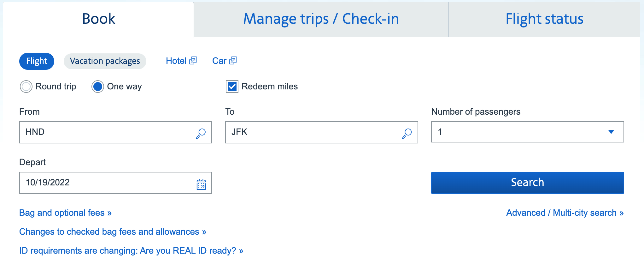Switch to Manage trips / Check-in tab
This screenshot has width=644, height=271.
point(321,19)
